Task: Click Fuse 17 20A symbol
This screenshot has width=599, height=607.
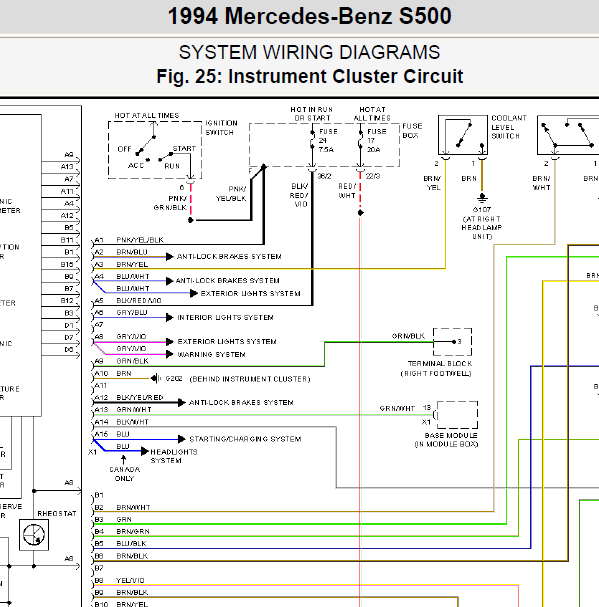Action: pos(360,141)
